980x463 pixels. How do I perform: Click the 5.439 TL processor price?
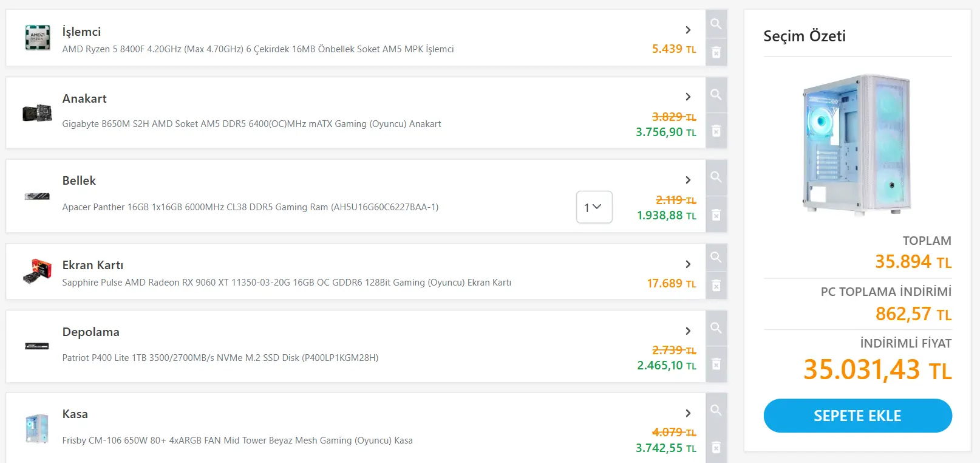(x=674, y=49)
